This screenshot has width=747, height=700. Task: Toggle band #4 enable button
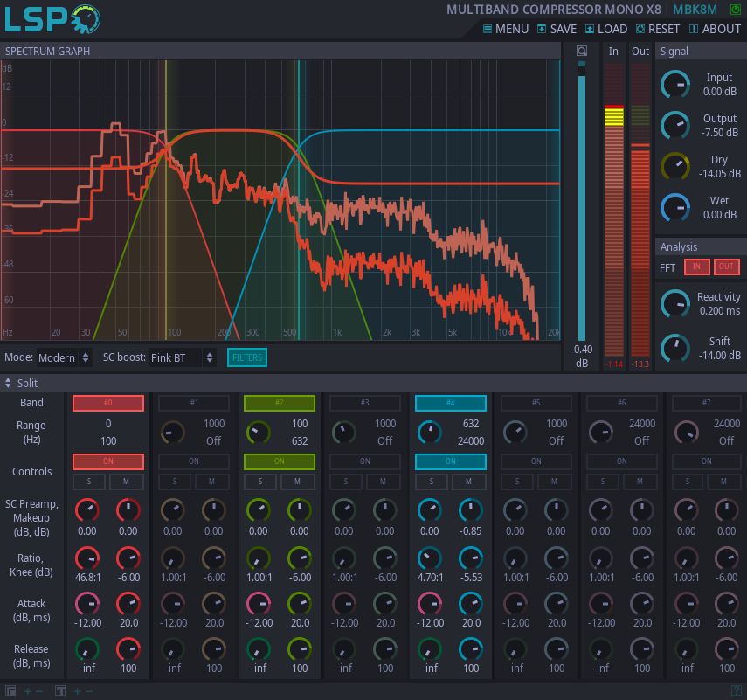click(451, 403)
